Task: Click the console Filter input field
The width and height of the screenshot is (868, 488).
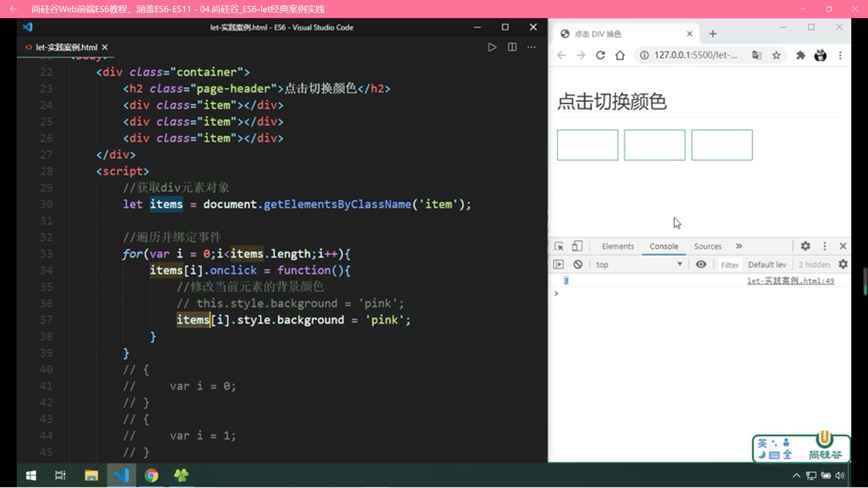Action: [730, 265]
